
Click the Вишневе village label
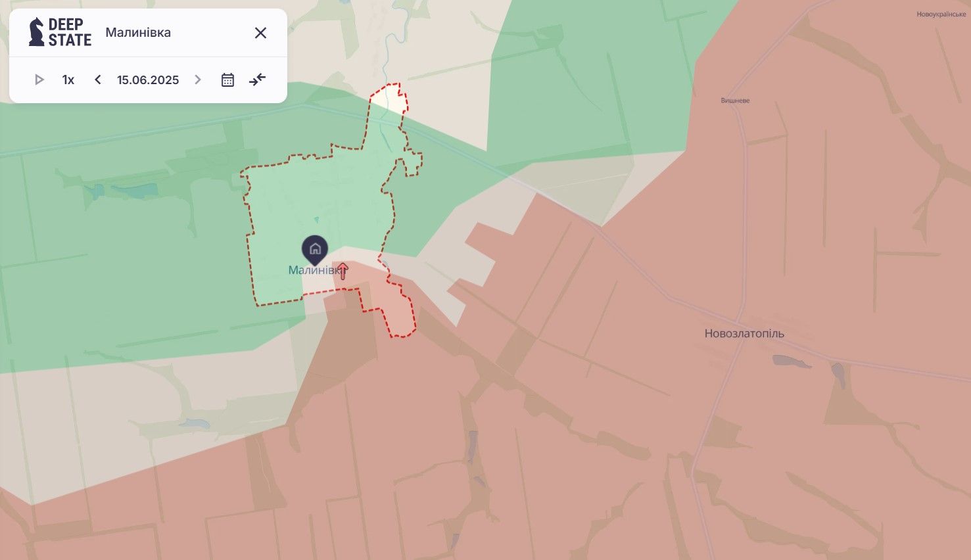point(735,101)
